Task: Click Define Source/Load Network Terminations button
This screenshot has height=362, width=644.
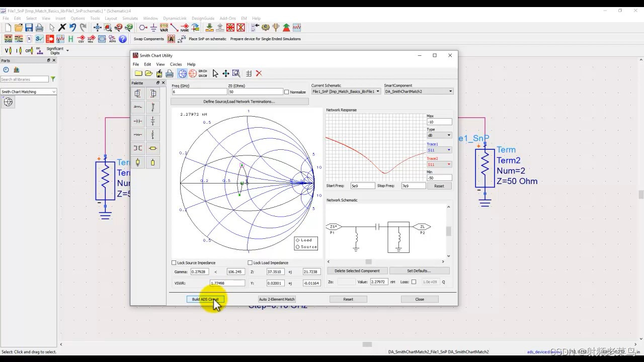Action: click(x=239, y=102)
